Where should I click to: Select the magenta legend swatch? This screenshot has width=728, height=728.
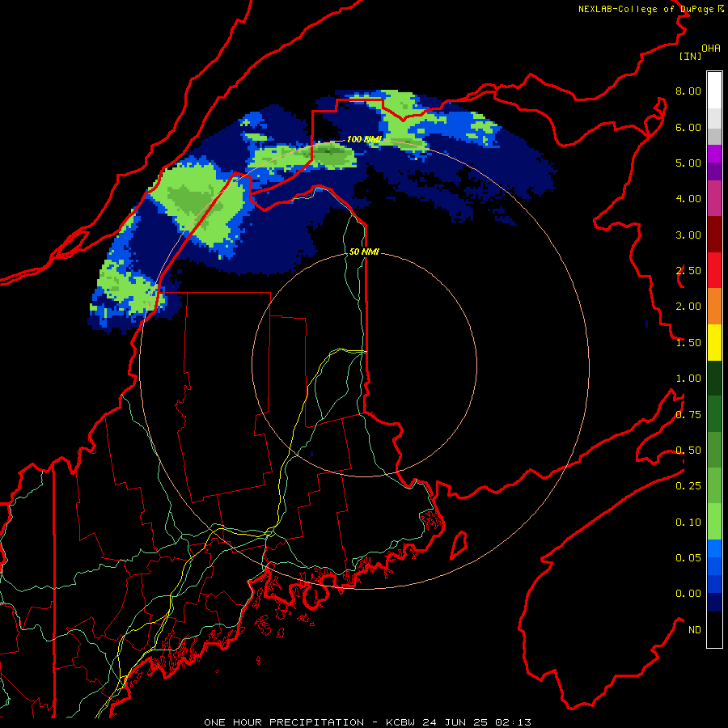(714, 154)
